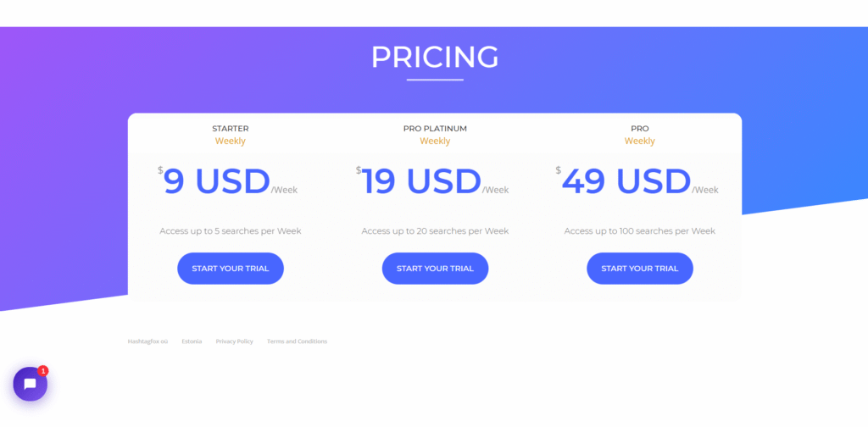Select the PRO PLATINUM plan title

coord(435,129)
